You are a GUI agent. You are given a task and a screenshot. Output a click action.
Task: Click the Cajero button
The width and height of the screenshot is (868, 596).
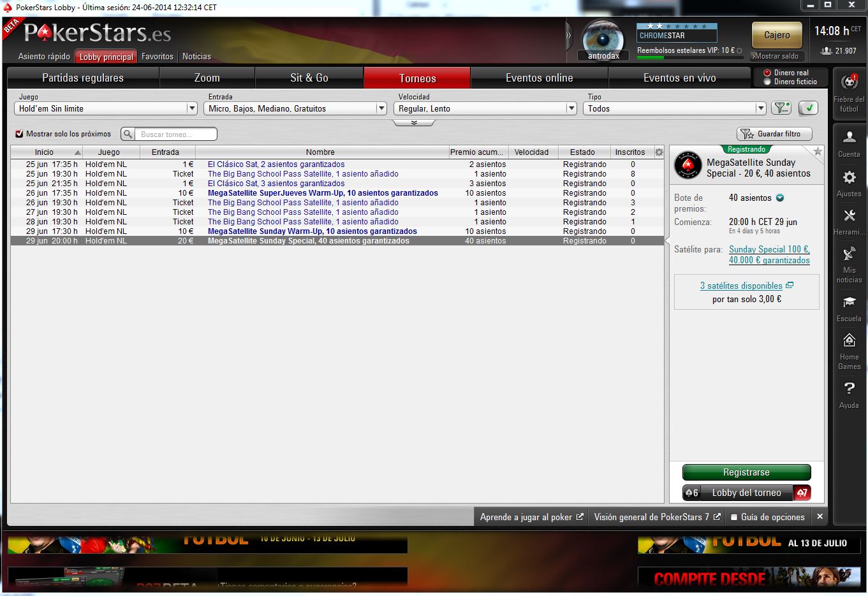(x=777, y=35)
